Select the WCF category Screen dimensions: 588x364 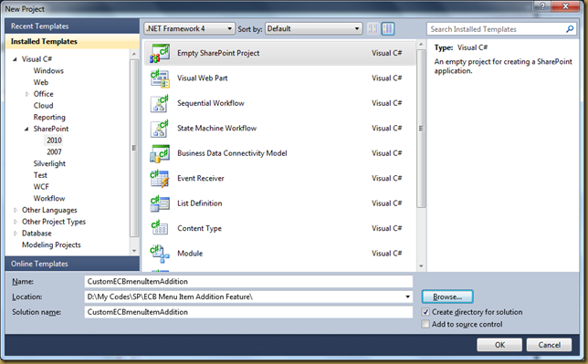pyautogui.click(x=41, y=187)
